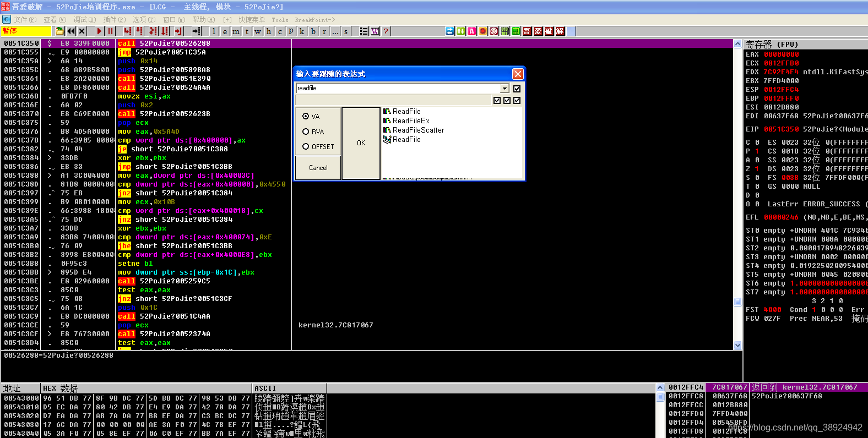Open References window with 'r' button

pyautogui.click(x=324, y=31)
